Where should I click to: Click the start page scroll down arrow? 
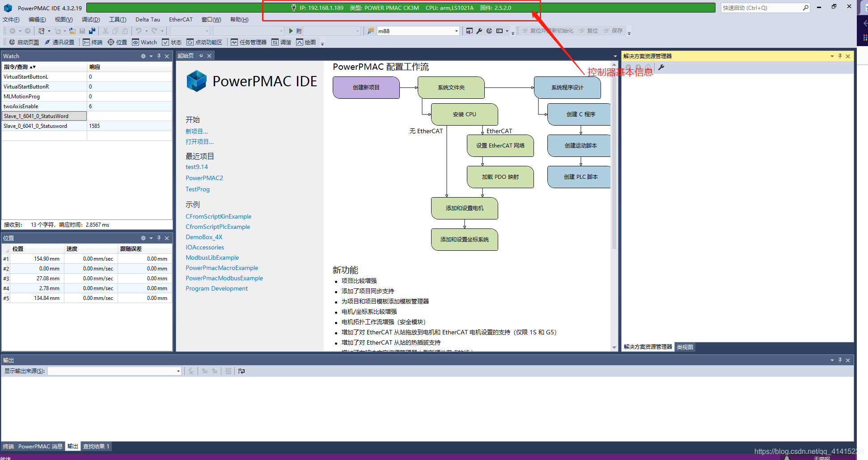pyautogui.click(x=614, y=347)
